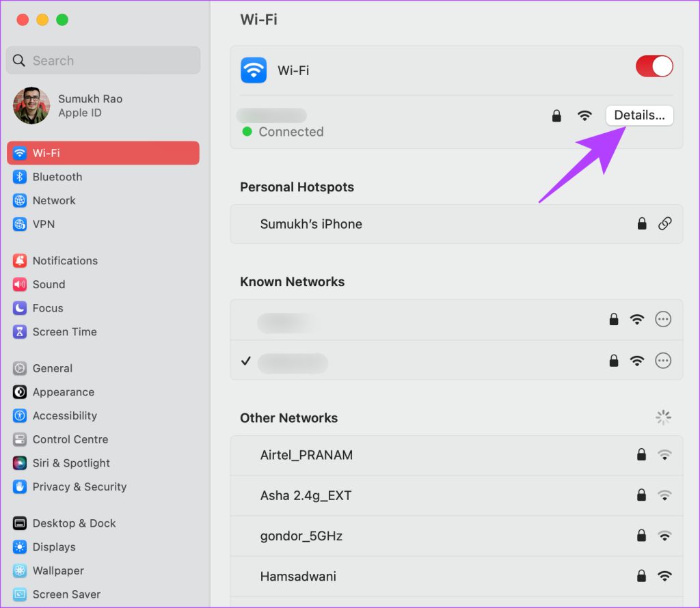
Task: Open Screen Time settings
Action: point(64,332)
